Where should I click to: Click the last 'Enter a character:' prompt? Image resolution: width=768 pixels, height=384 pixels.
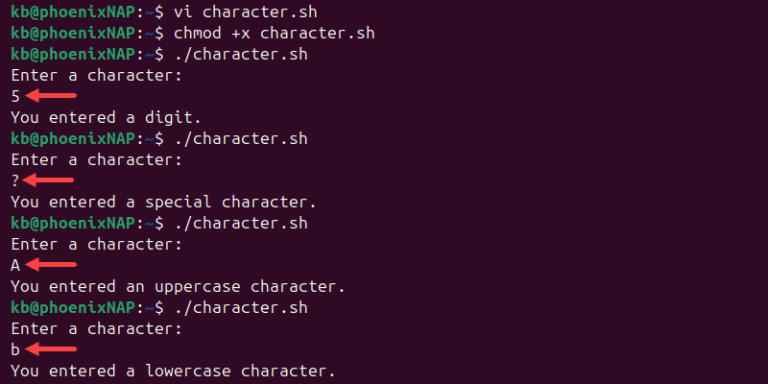(x=96, y=329)
